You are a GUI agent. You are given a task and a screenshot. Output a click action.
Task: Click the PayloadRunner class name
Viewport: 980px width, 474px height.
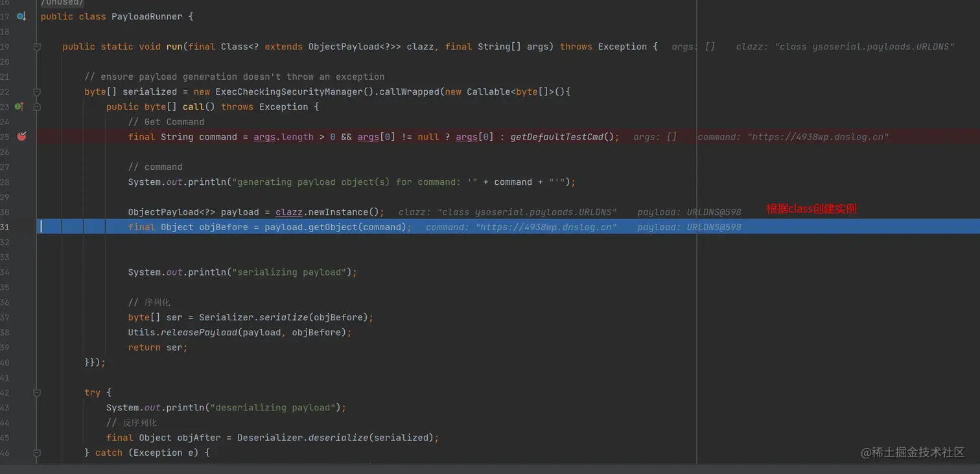click(147, 16)
